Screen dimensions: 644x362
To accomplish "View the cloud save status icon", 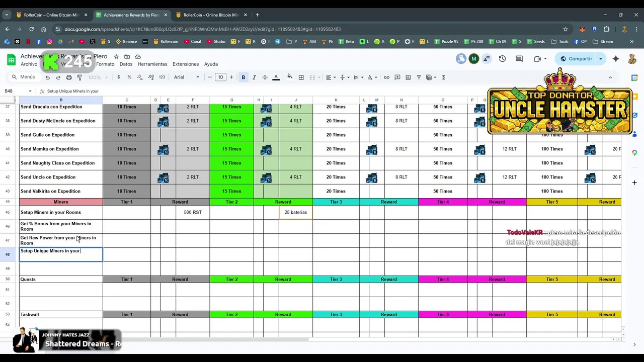I will click(138, 57).
